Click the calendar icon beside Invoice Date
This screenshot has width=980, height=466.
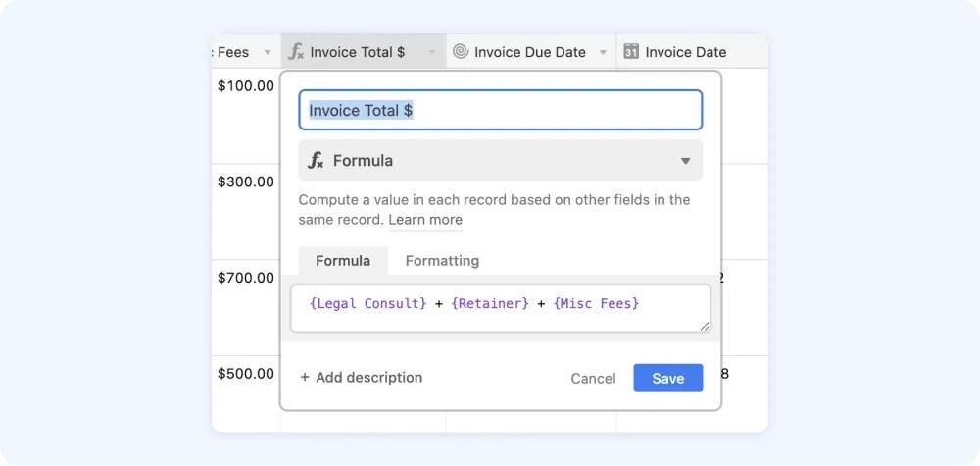point(631,52)
